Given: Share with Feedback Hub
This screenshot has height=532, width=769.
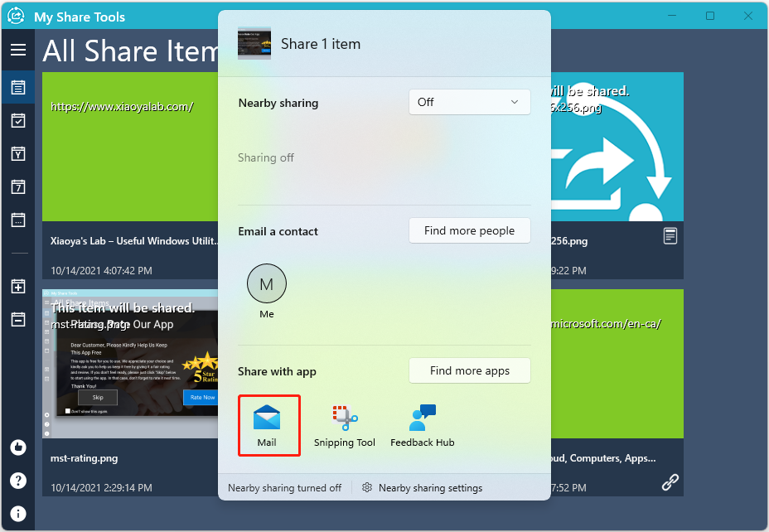Looking at the screenshot, I should (x=423, y=425).
